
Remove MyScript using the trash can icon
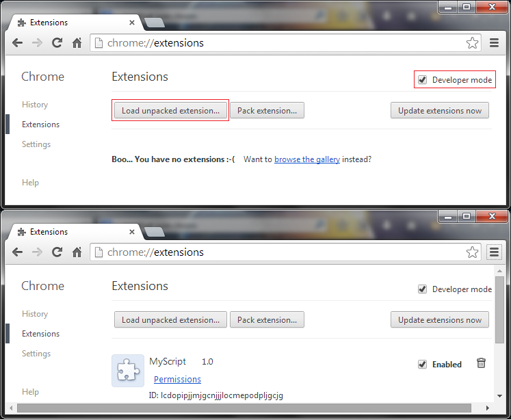coord(481,363)
